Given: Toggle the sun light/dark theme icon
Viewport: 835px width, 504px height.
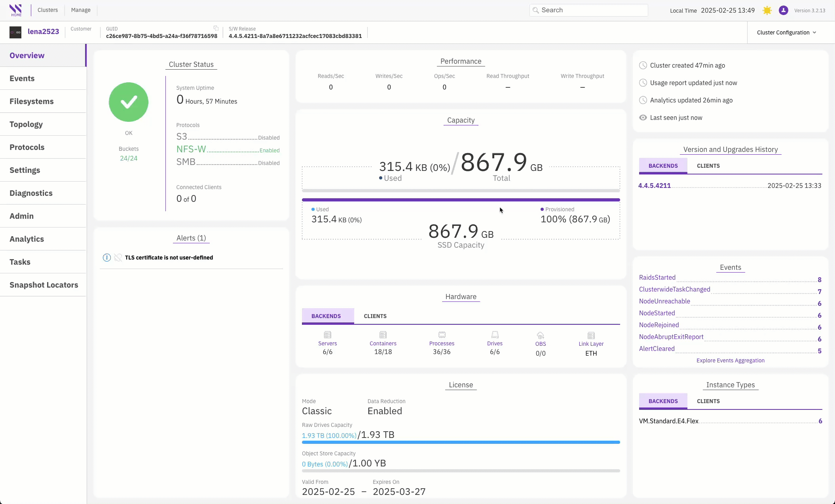Looking at the screenshot, I should point(767,10).
